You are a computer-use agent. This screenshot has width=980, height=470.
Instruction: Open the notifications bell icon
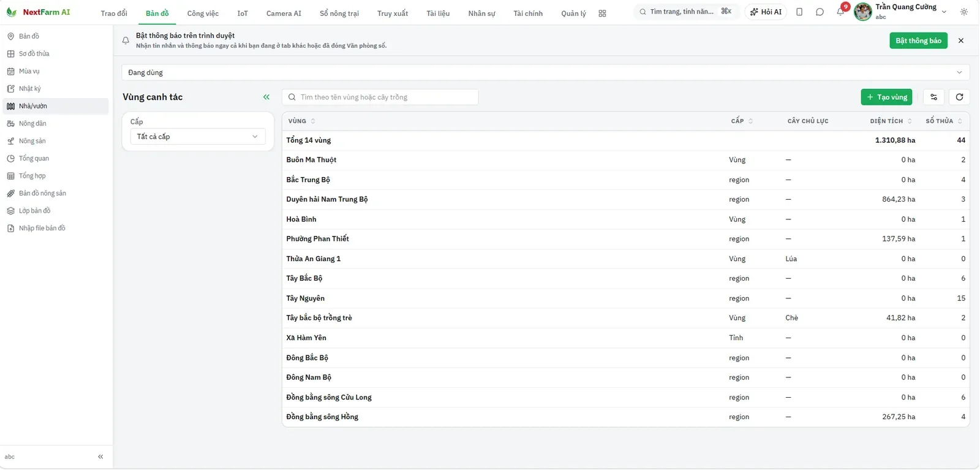coord(840,12)
